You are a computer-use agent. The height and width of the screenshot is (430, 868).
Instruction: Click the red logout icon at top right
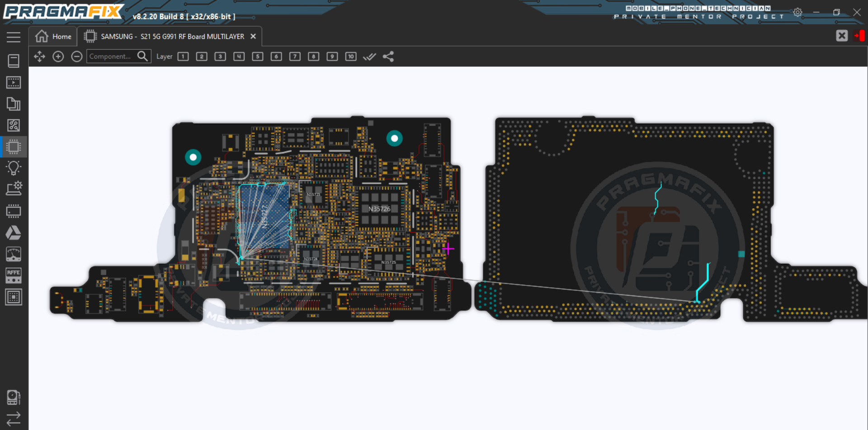tap(859, 36)
